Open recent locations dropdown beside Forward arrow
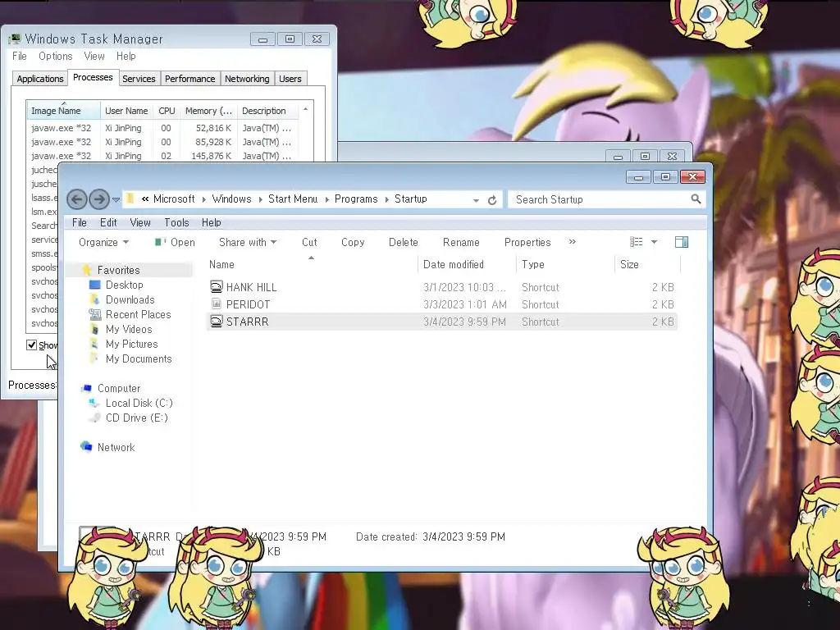 [116, 200]
